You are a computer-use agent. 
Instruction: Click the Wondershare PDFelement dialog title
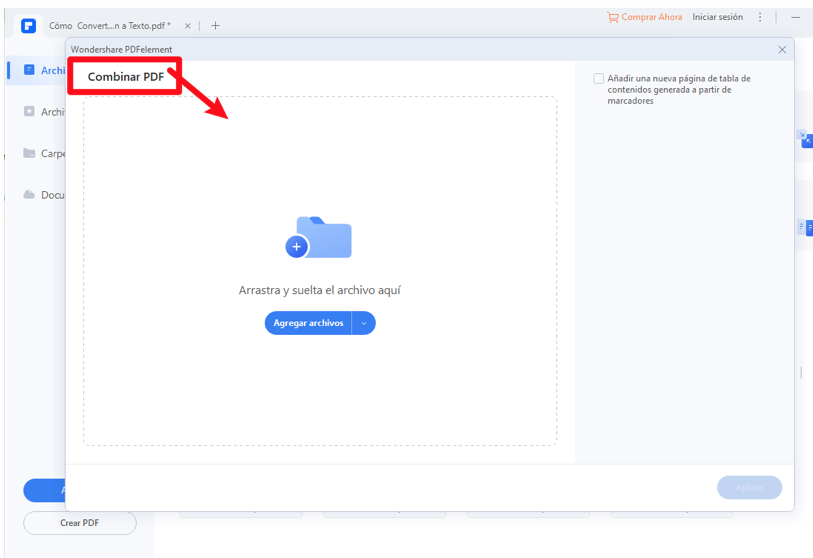point(121,50)
